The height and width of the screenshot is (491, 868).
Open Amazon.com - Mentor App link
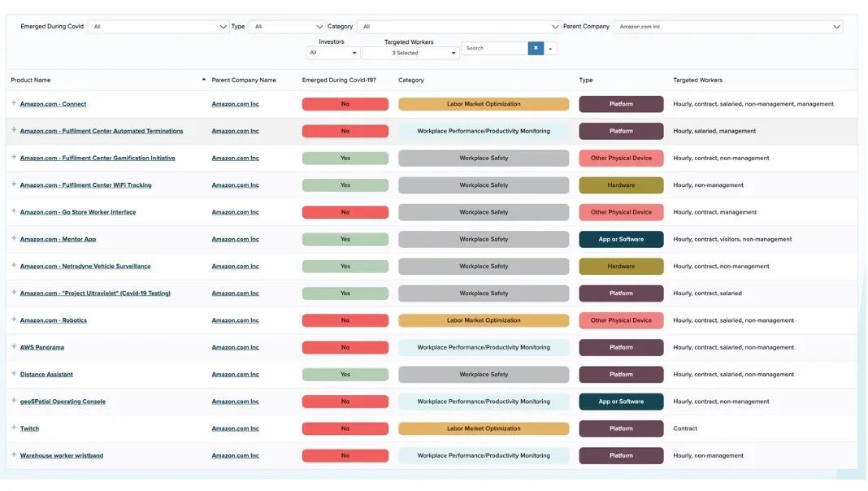(x=59, y=239)
